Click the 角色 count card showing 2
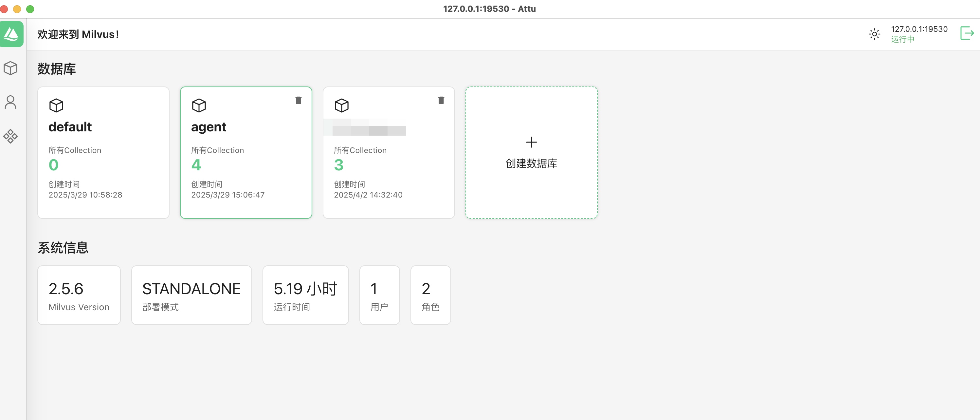The image size is (980, 420). pos(430,295)
